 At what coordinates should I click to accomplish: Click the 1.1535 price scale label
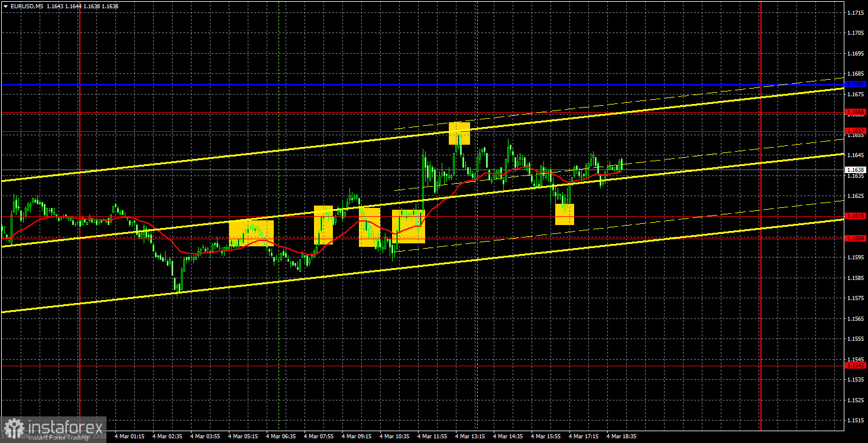[856, 379]
